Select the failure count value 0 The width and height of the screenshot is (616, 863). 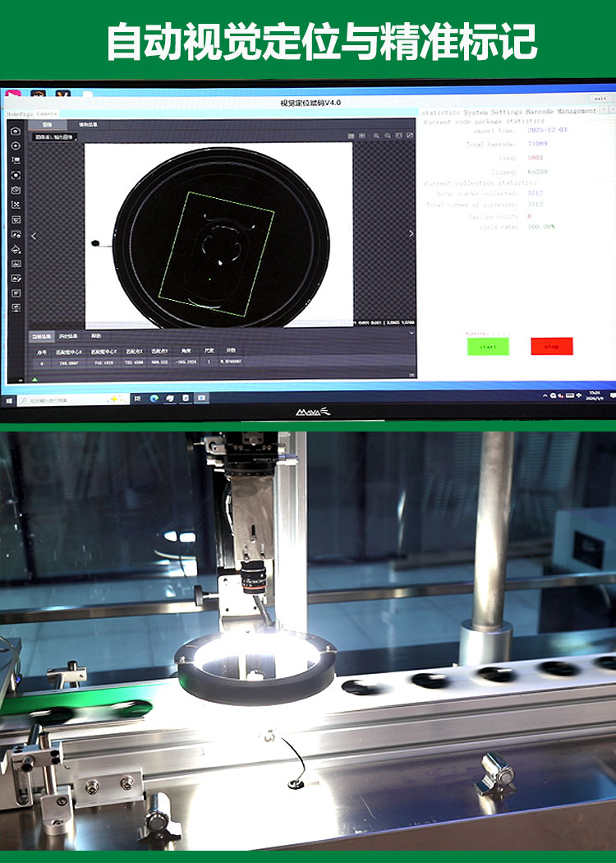pos(529,216)
